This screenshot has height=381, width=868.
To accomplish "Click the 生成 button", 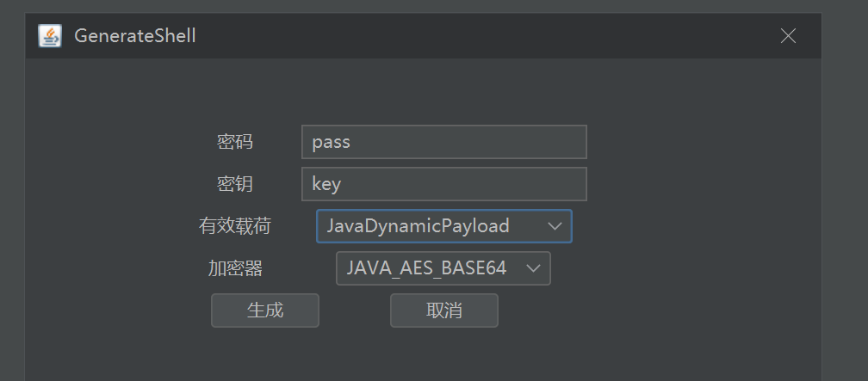I will [265, 310].
